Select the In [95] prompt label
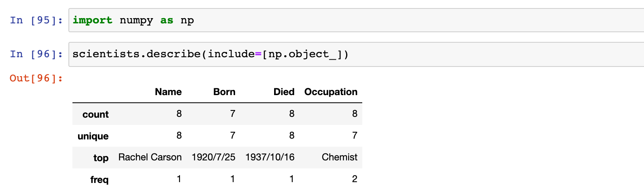 [36, 20]
